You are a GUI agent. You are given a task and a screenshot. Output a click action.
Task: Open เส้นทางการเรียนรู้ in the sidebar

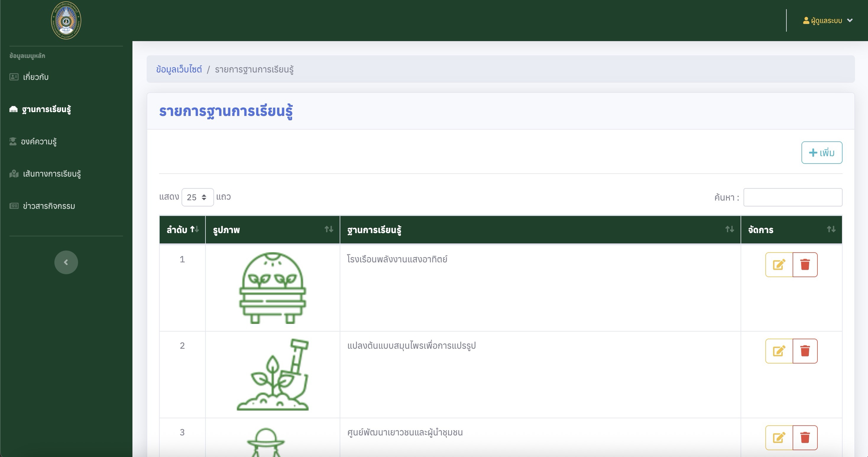[x=51, y=174]
